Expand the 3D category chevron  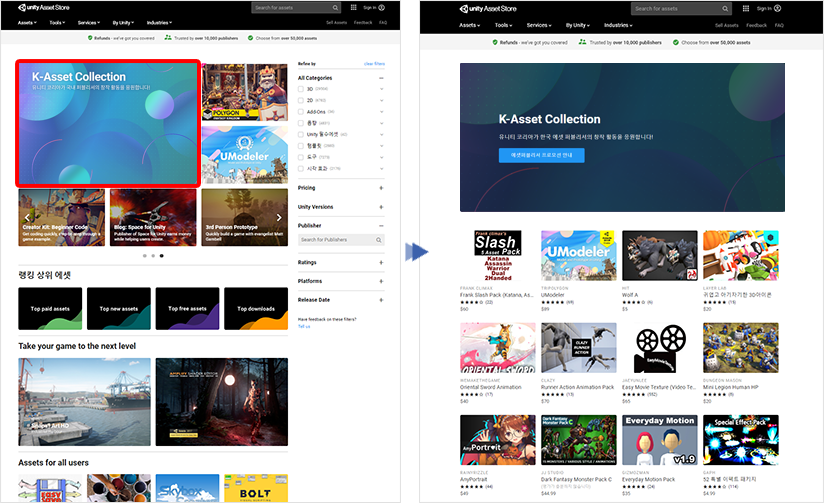coord(382,89)
